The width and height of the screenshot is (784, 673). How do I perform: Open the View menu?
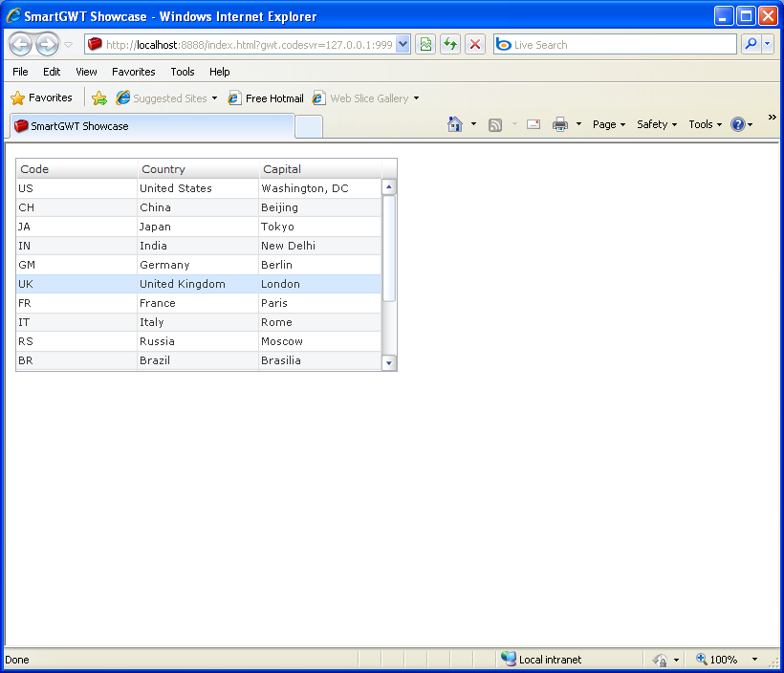pos(86,72)
